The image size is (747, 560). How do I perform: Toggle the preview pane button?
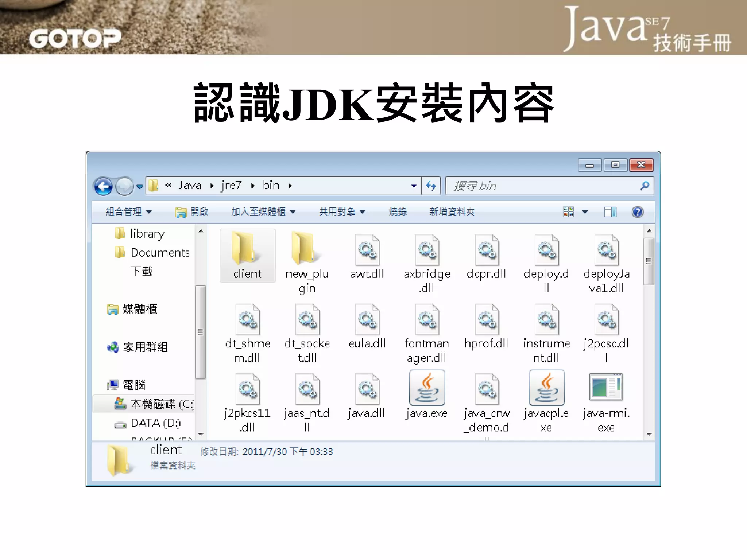click(610, 212)
